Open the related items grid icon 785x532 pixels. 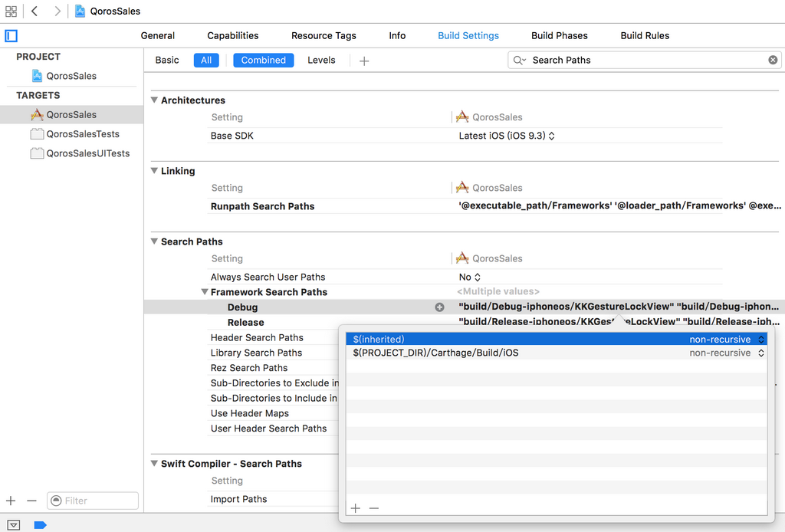11,11
